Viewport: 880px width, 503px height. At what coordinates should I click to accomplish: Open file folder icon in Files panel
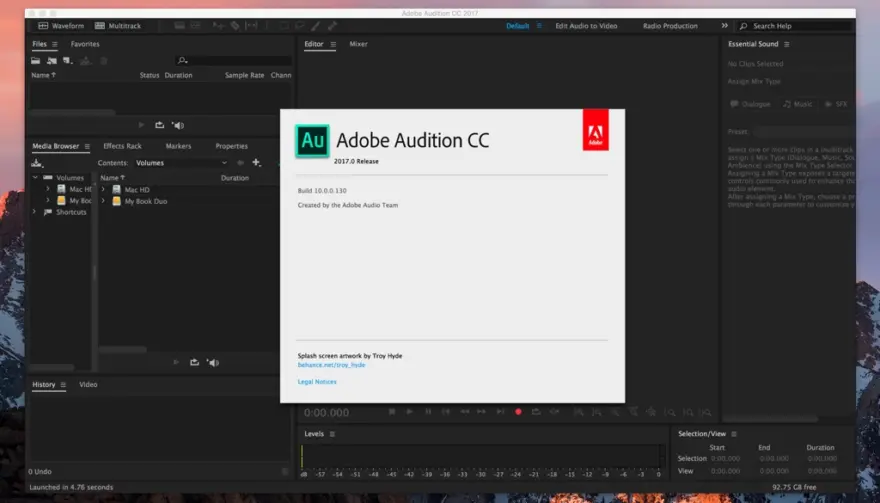[x=35, y=61]
